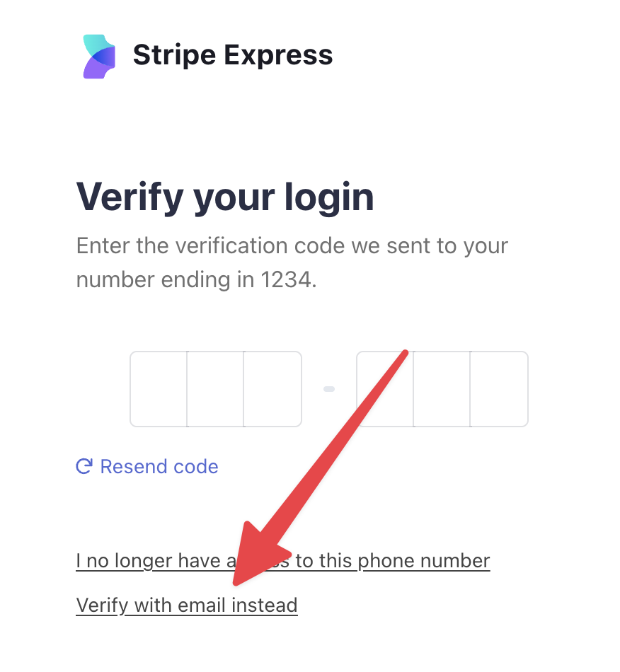Click the Resend code refresh icon

click(x=84, y=467)
